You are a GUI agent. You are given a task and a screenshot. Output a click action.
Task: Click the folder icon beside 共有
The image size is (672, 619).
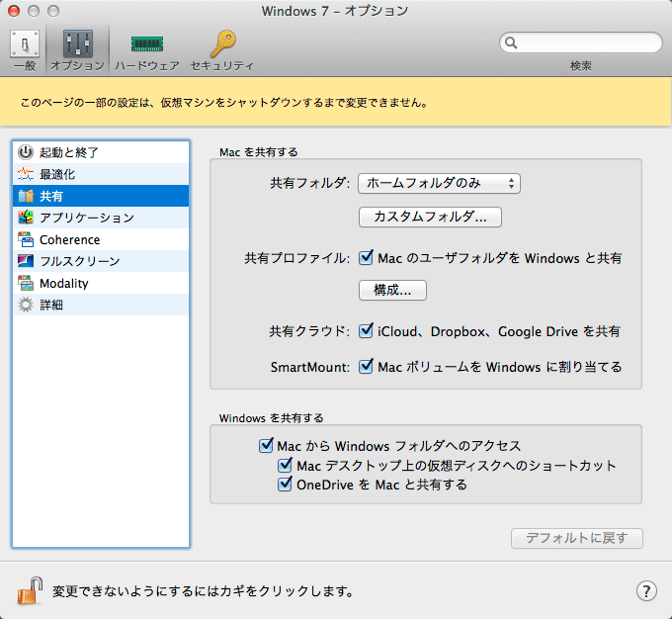coord(26,196)
